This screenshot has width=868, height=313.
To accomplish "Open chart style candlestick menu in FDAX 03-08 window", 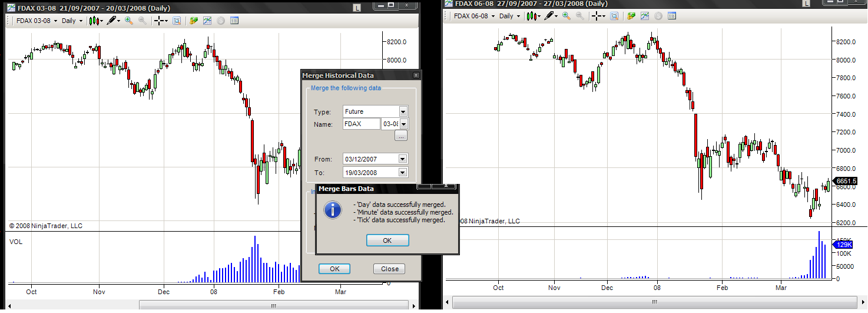I will point(95,21).
